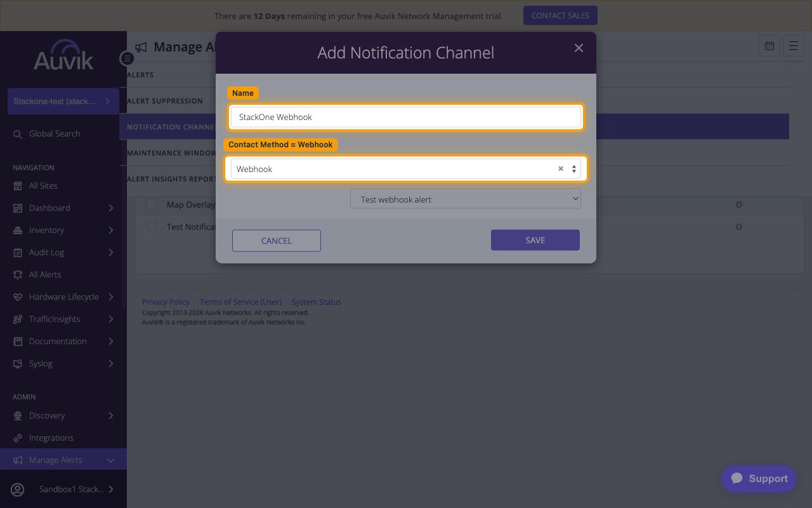Switch to the Alerts tab
This screenshot has height=508, width=812.
click(140, 75)
